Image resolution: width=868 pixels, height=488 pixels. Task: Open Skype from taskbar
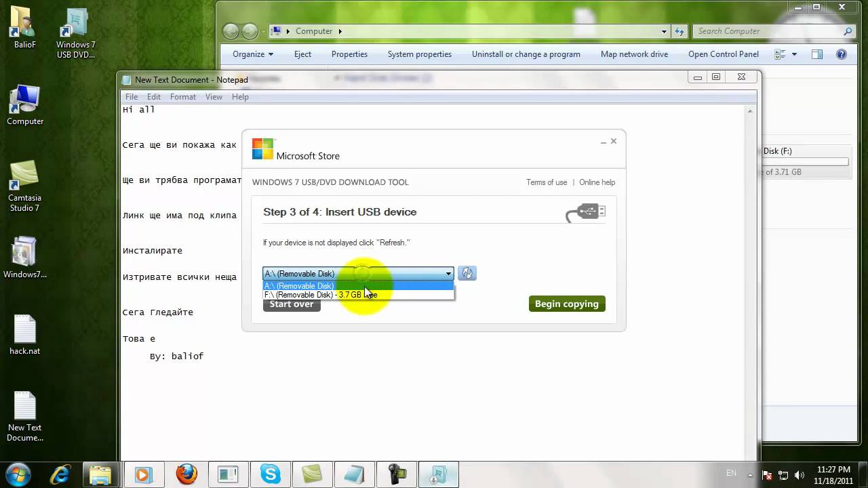[271, 474]
